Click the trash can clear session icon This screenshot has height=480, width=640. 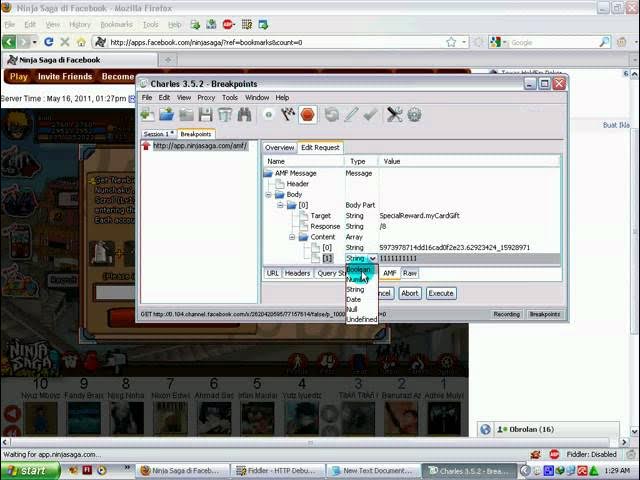[225, 115]
